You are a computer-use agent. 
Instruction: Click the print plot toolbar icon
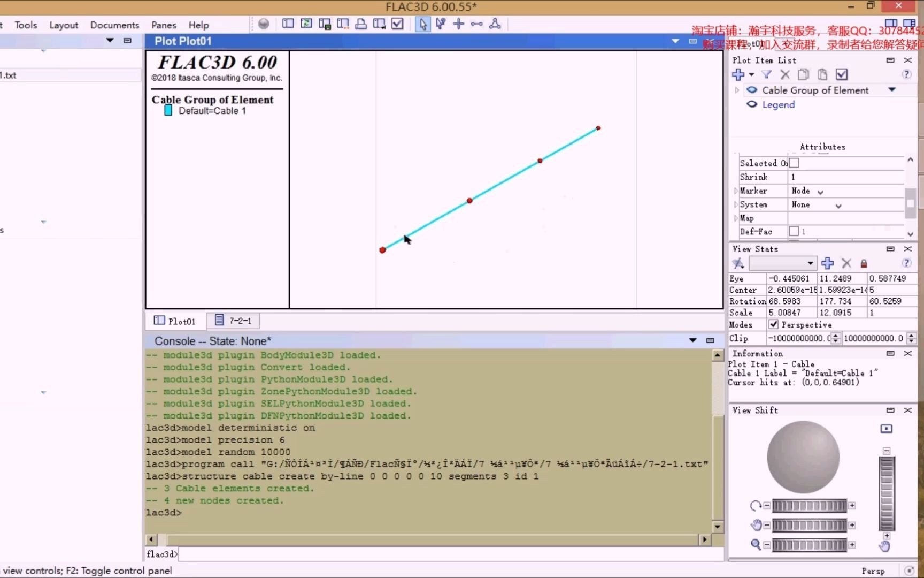click(361, 24)
